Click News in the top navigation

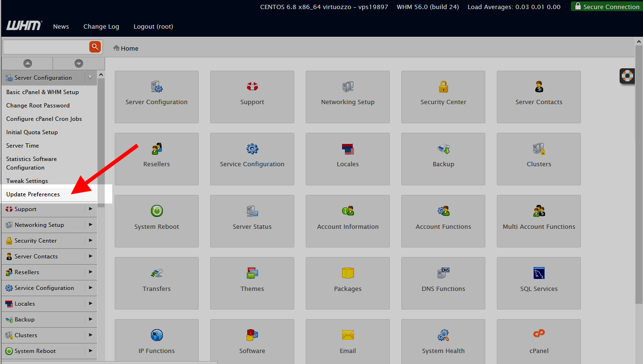61,27
